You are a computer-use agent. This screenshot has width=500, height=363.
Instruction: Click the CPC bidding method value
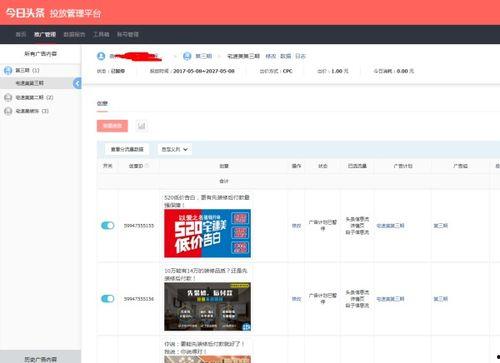[287, 71]
